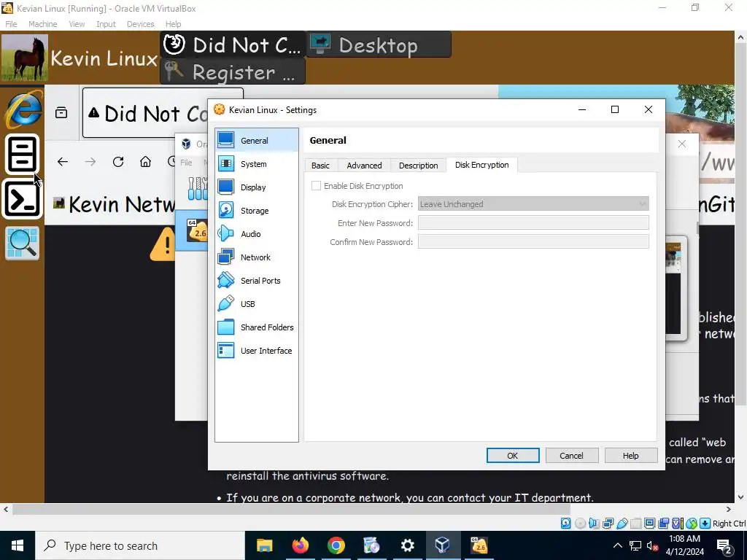
Task: Switch to the Desktop task in guest panel
Action: click(379, 45)
